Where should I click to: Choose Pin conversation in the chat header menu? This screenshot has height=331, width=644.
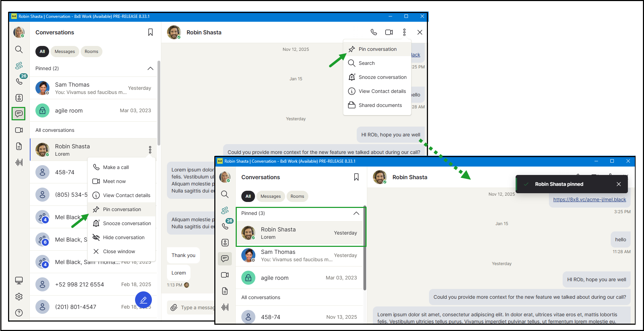pos(377,49)
